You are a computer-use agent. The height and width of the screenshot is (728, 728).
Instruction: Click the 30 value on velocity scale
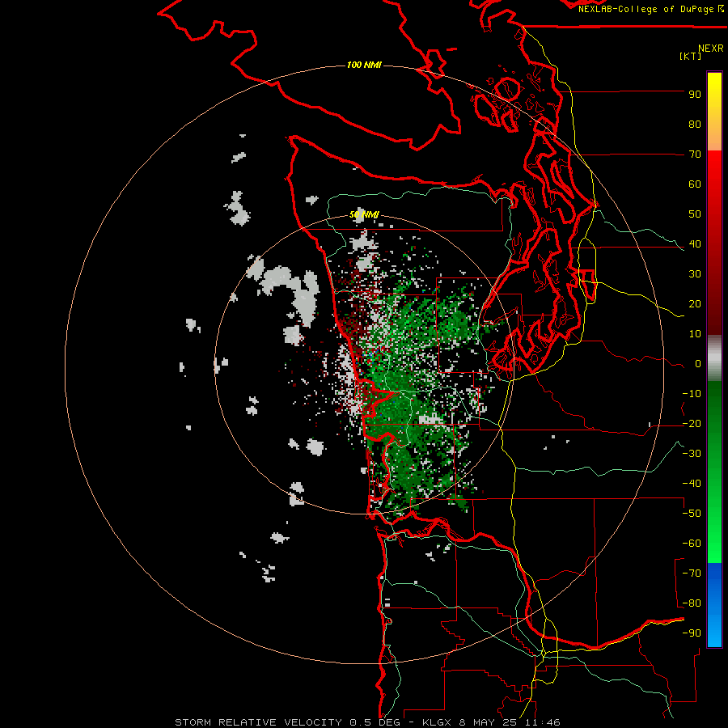point(695,274)
